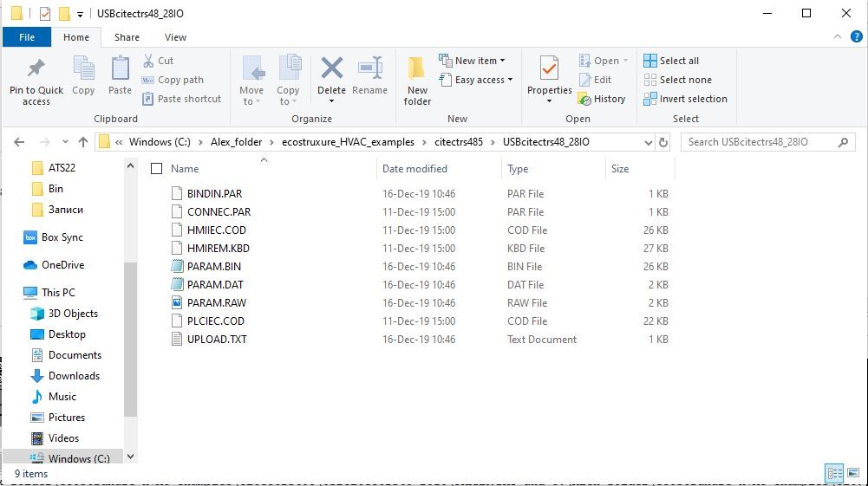The height and width of the screenshot is (486, 868).
Task: Click Select none
Action: click(x=677, y=80)
